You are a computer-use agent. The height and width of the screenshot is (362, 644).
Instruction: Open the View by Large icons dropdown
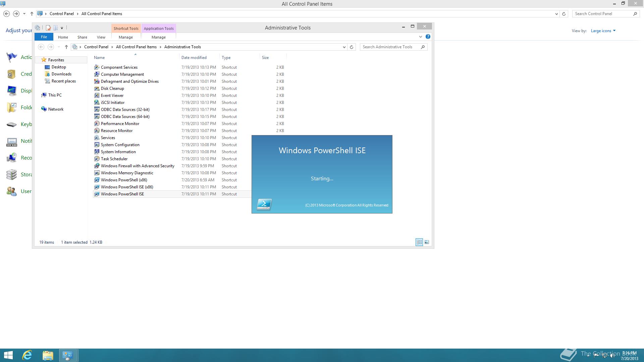603,31
